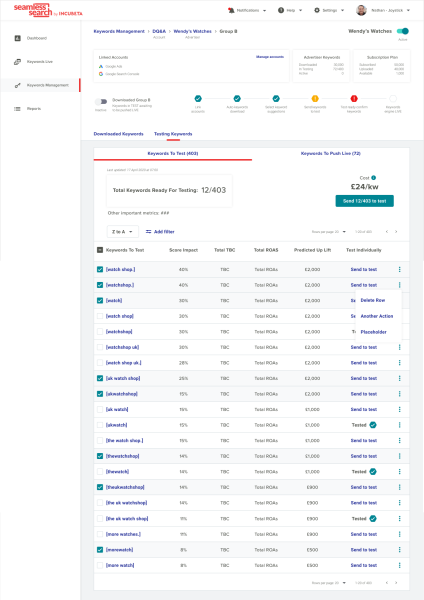Click the Keywords Live sidebar icon
Viewport: 424px width, 600px height.
(x=17, y=62)
